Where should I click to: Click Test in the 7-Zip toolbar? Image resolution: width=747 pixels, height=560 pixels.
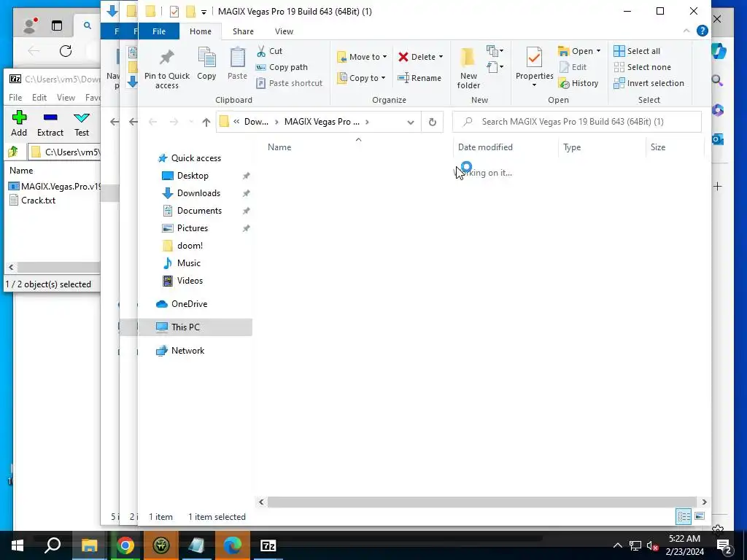[82, 123]
